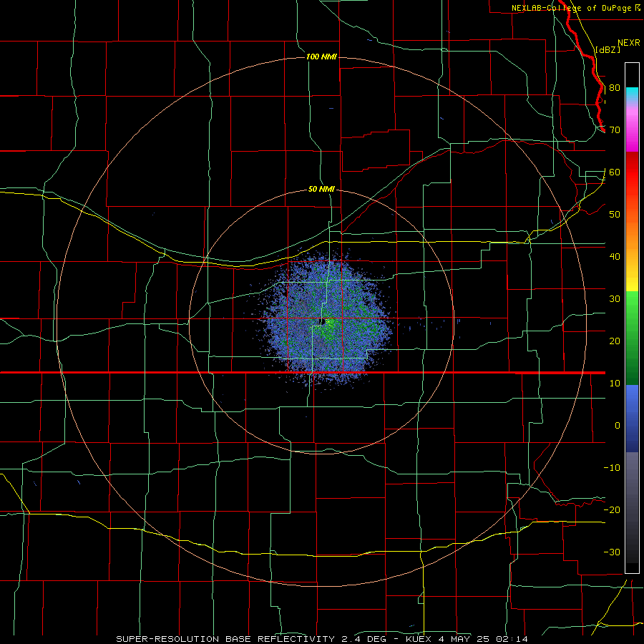Click the 50 value on dBZ scale
This screenshot has width=644, height=644.
pyautogui.click(x=615, y=215)
